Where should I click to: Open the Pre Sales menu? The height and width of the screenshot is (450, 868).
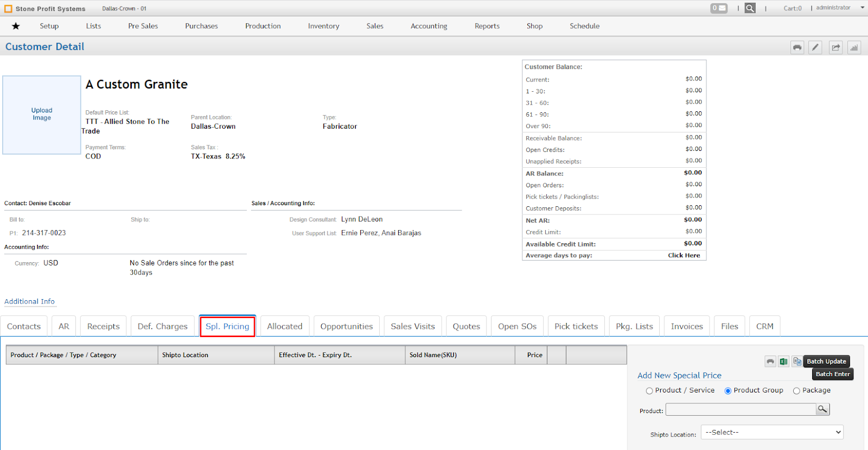coord(143,26)
